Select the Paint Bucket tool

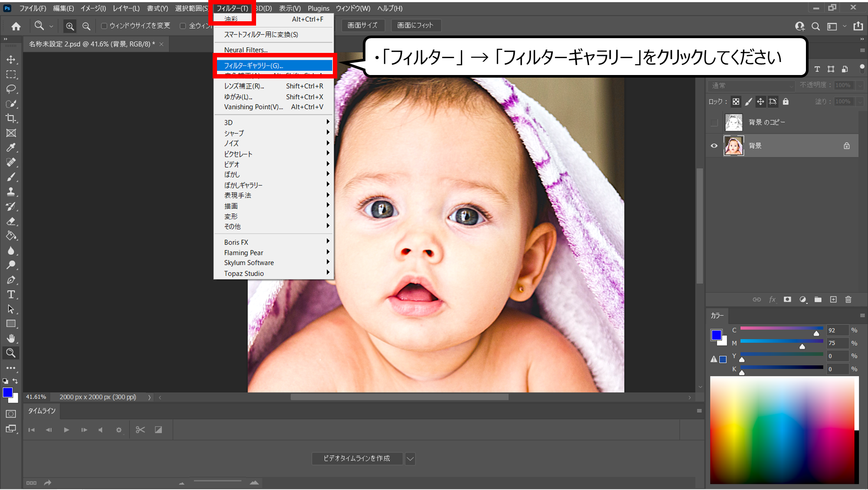coord(11,235)
